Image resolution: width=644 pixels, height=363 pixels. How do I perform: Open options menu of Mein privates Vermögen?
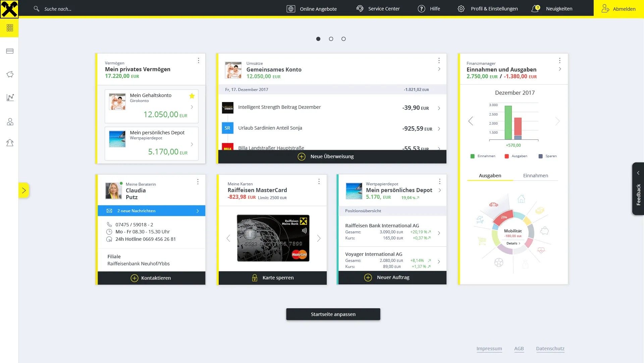click(199, 60)
